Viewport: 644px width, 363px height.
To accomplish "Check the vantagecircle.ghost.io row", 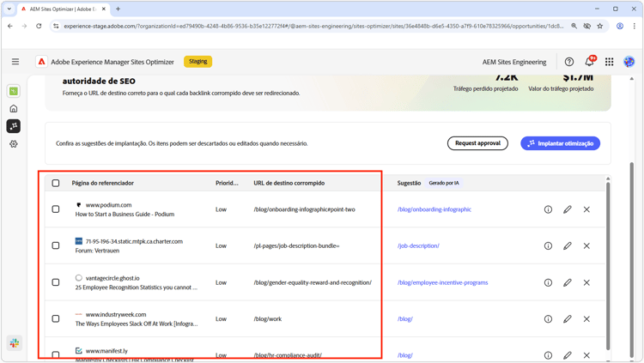I will pos(56,282).
